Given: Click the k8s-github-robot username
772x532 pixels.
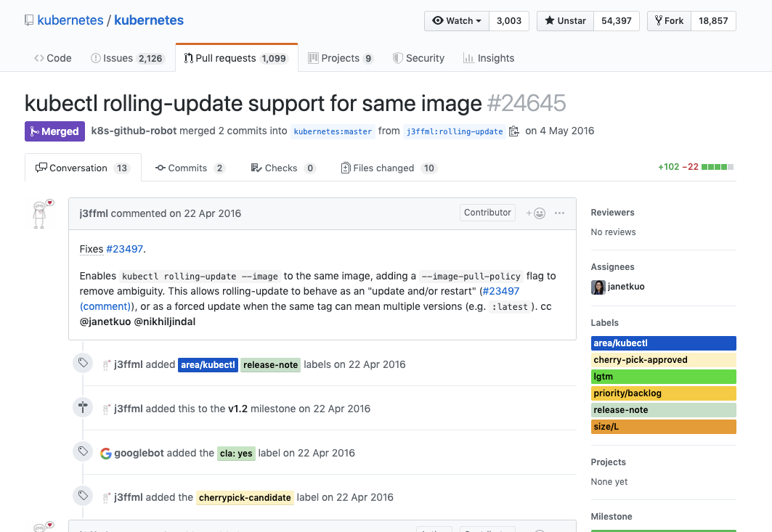Looking at the screenshot, I should pos(134,131).
